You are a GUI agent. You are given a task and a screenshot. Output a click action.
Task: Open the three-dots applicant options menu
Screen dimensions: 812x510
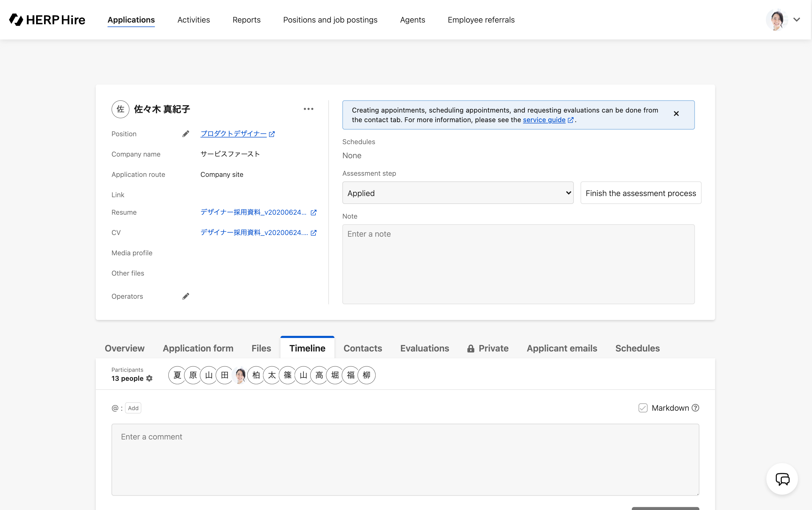click(308, 109)
